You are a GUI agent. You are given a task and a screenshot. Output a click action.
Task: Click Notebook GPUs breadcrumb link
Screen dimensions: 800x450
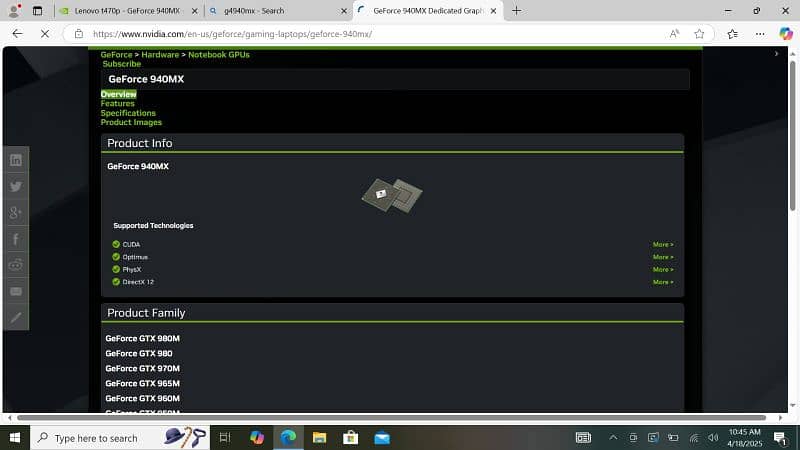pyautogui.click(x=219, y=55)
